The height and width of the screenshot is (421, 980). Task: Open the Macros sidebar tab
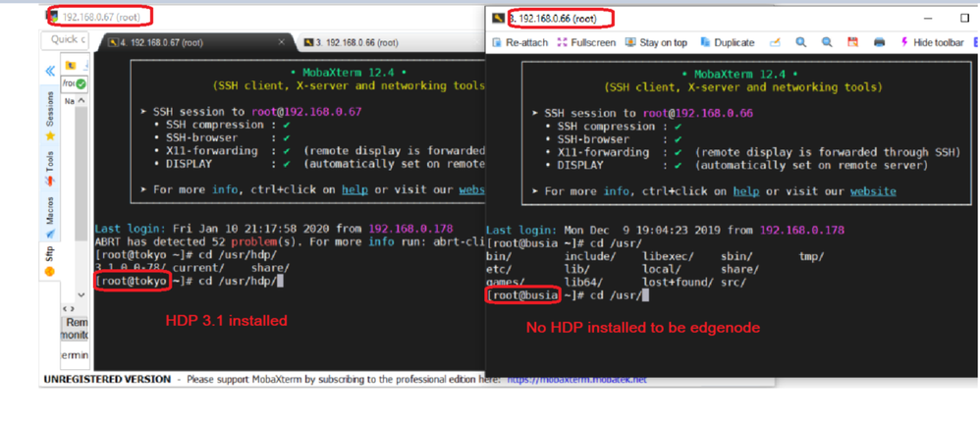coord(49,218)
